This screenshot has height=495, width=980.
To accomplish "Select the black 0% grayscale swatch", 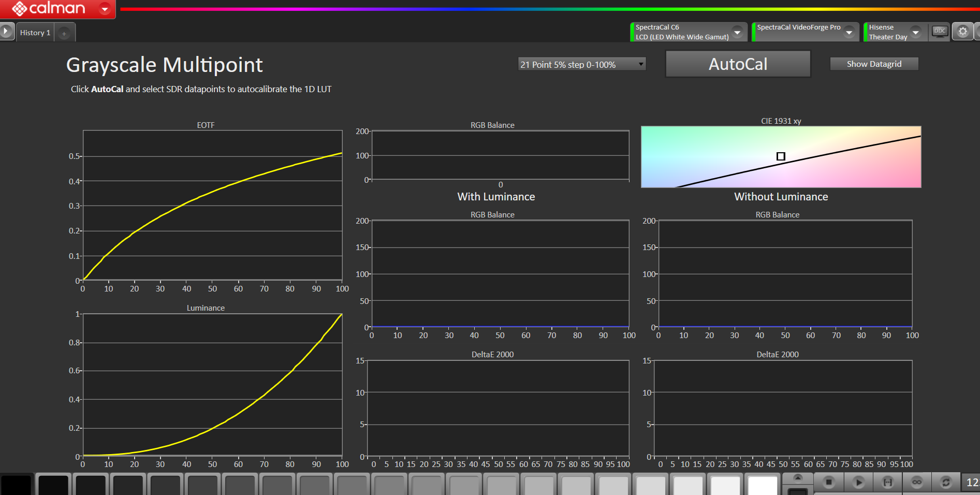I will tap(16, 485).
